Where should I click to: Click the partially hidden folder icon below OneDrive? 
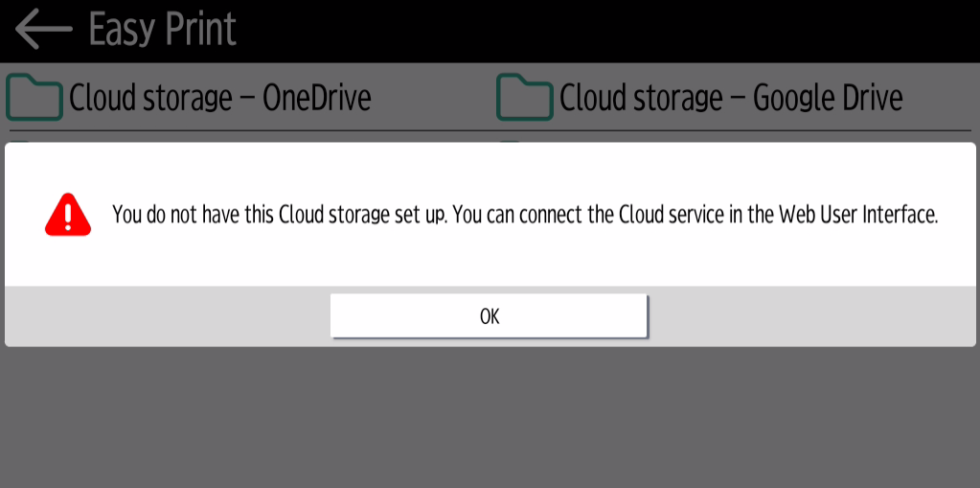21,141
